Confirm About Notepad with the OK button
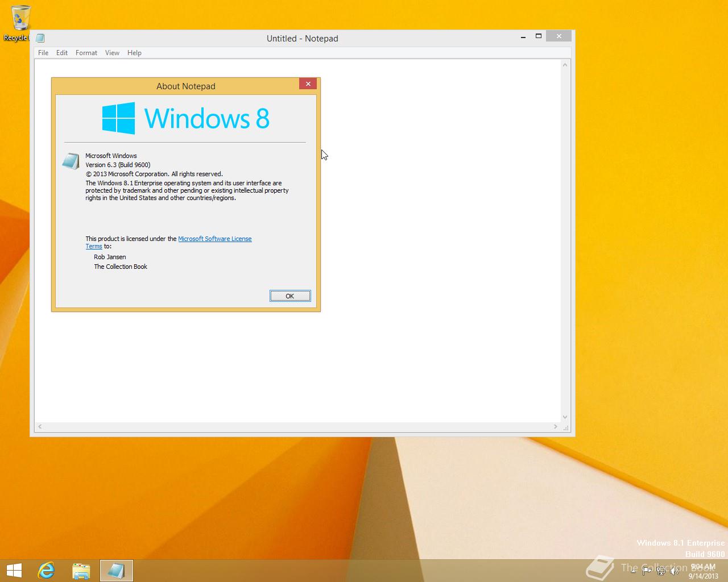The image size is (728, 582). tap(290, 296)
